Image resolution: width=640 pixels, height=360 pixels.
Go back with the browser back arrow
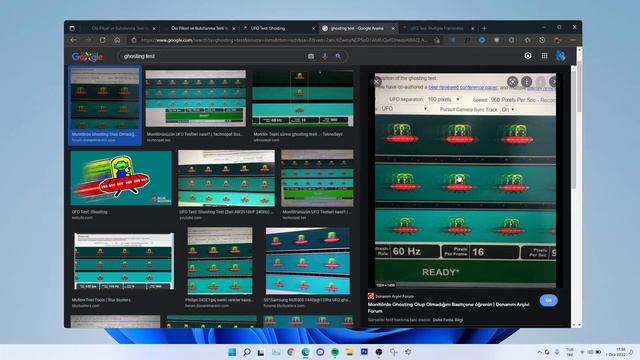pyautogui.click(x=73, y=40)
